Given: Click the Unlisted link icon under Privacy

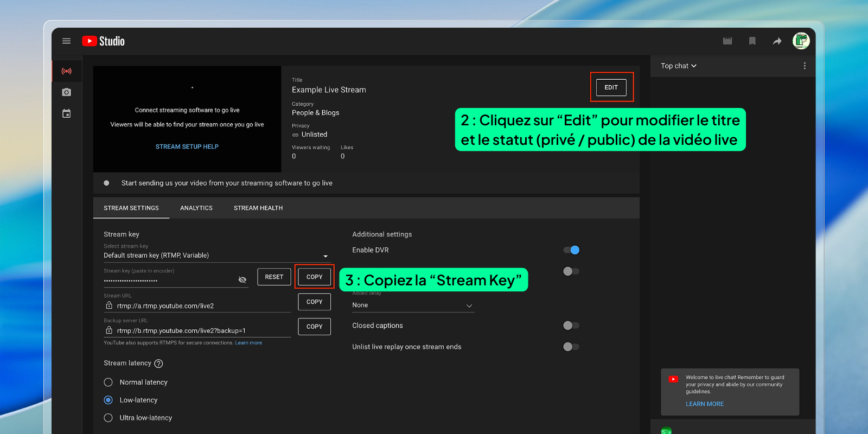Looking at the screenshot, I should (x=295, y=135).
